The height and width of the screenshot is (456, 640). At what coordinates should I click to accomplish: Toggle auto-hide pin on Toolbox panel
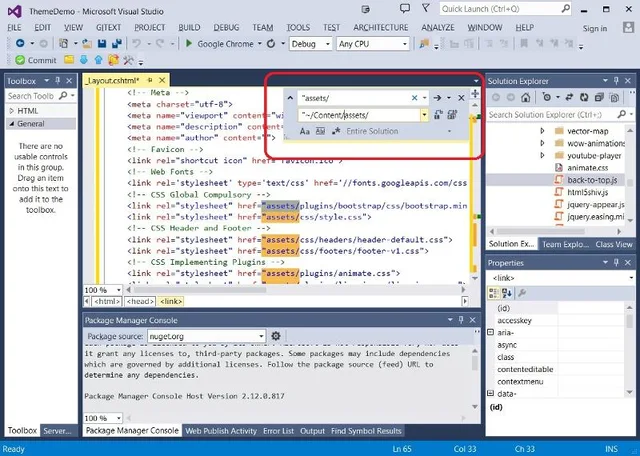pyautogui.click(x=58, y=80)
